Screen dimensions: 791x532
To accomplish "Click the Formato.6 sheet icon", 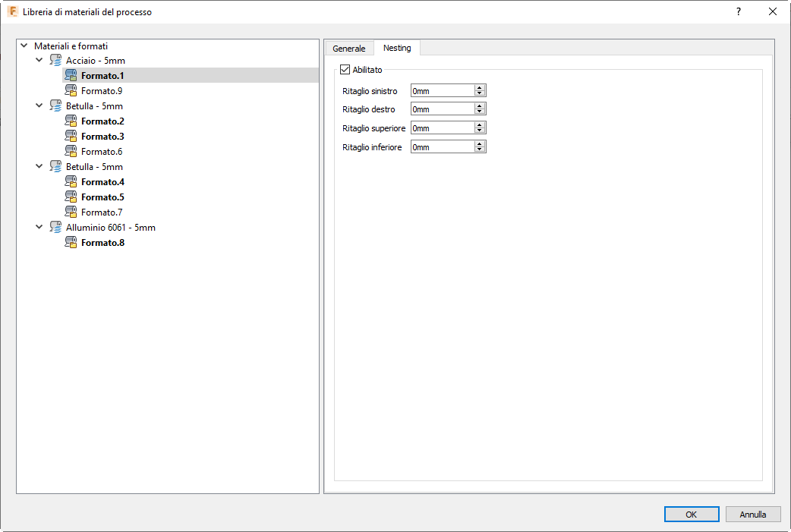I will tap(71, 151).
